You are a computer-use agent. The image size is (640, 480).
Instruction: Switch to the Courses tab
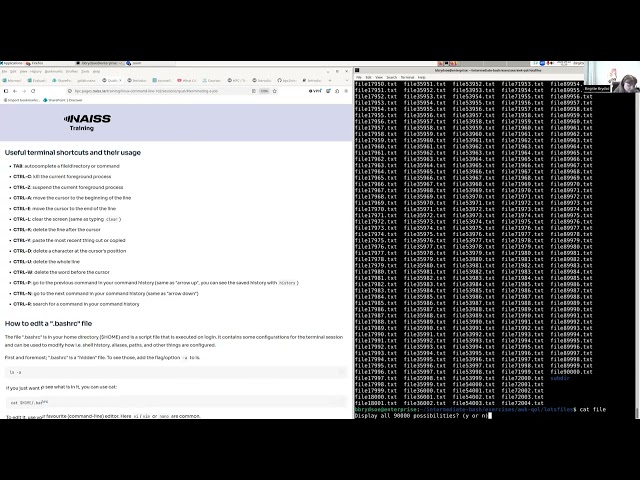pos(211,80)
